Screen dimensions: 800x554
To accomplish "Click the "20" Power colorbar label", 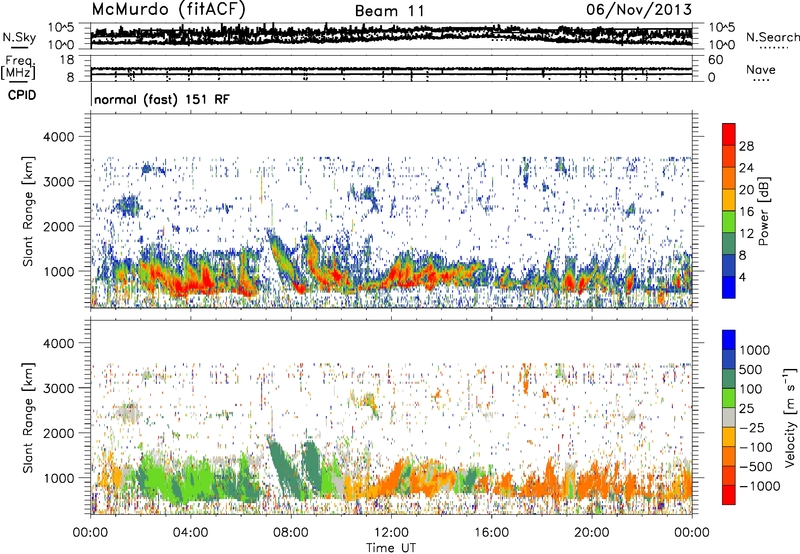I will [746, 190].
